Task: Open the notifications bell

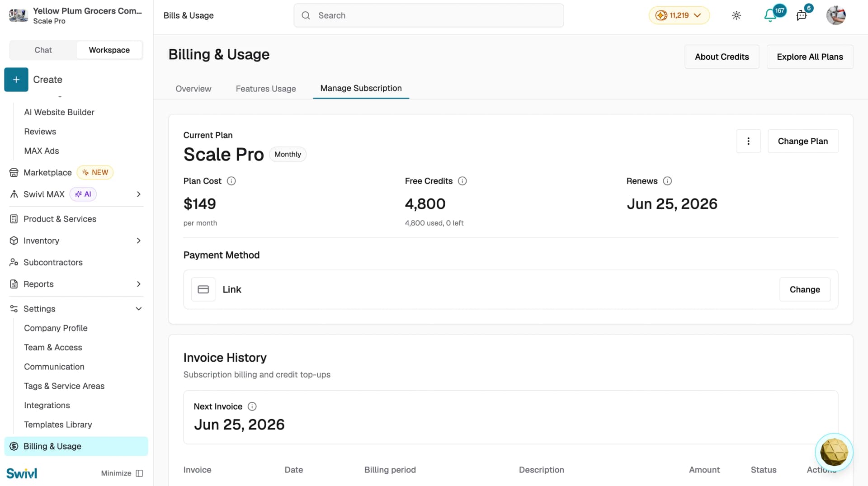Action: (770, 15)
